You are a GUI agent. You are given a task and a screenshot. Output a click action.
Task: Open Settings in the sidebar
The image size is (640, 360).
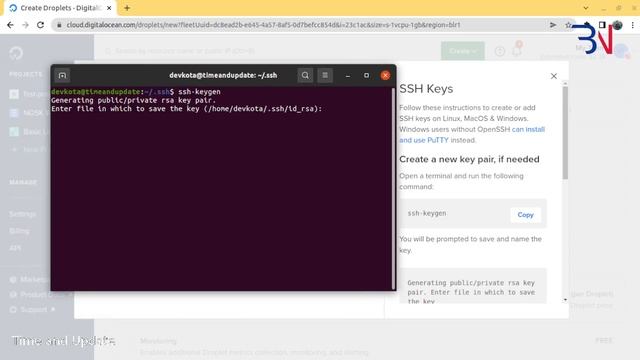coord(22,214)
